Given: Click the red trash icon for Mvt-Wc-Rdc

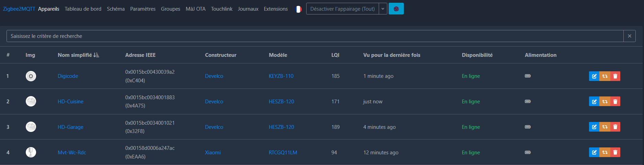Looking at the screenshot, I should 615,152.
